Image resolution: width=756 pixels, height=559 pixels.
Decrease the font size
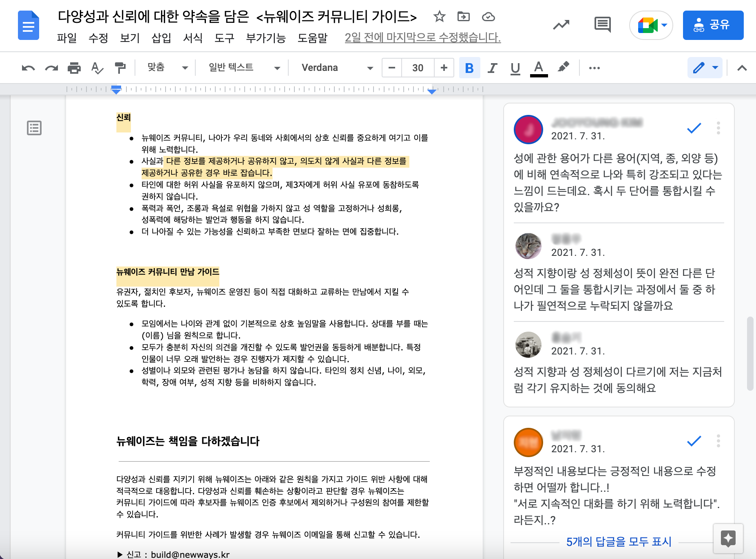(x=392, y=68)
